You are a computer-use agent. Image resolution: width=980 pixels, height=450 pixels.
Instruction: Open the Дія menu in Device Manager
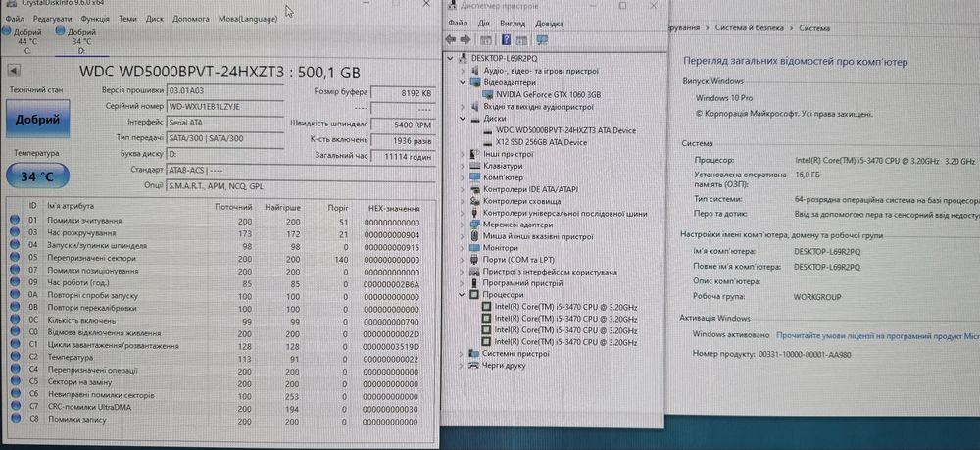(484, 24)
